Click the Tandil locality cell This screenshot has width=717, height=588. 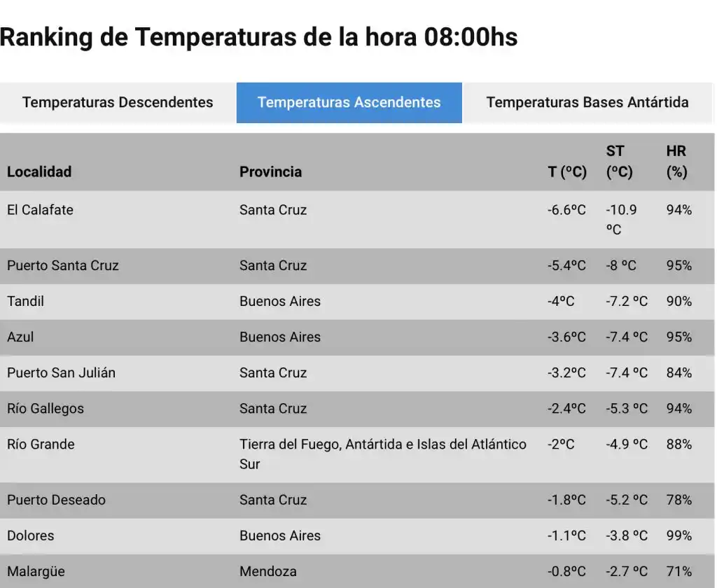[25, 301]
